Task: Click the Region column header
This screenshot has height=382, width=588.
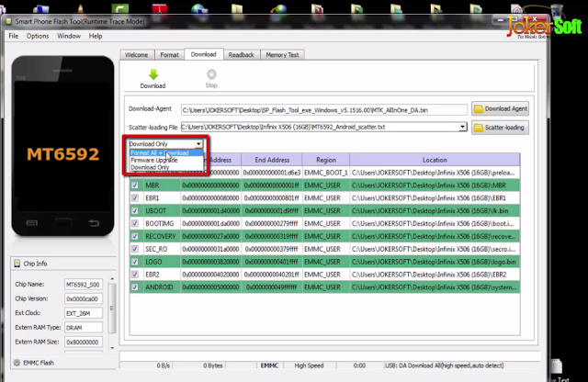Action: pyautogui.click(x=326, y=160)
